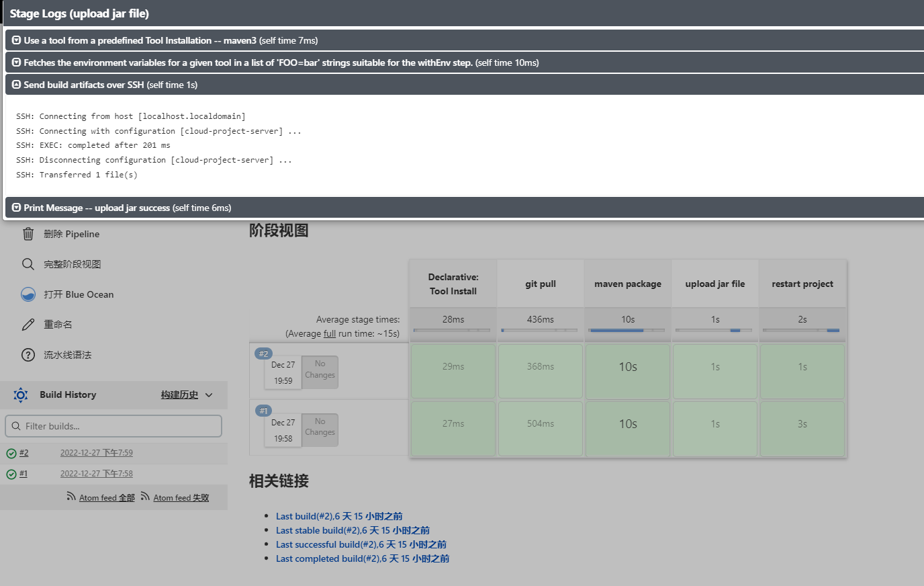Click the Build History gear sun icon
Screen dimensions: 924x586
(x=21, y=395)
